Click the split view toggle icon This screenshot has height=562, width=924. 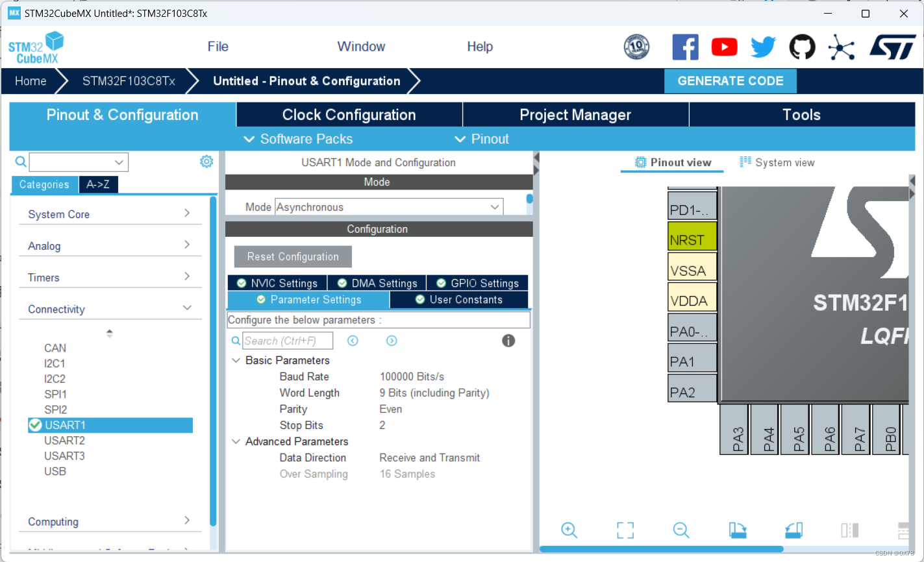(x=849, y=530)
